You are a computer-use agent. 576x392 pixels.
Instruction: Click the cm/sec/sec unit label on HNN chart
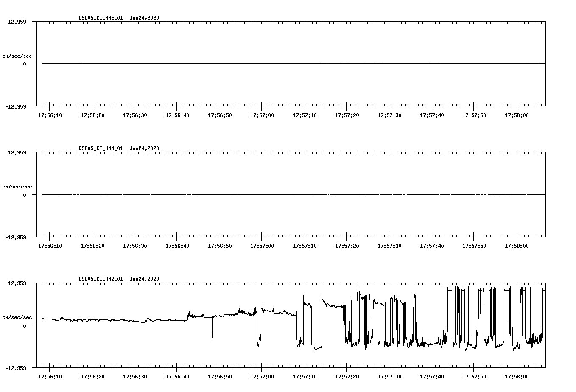click(x=17, y=187)
